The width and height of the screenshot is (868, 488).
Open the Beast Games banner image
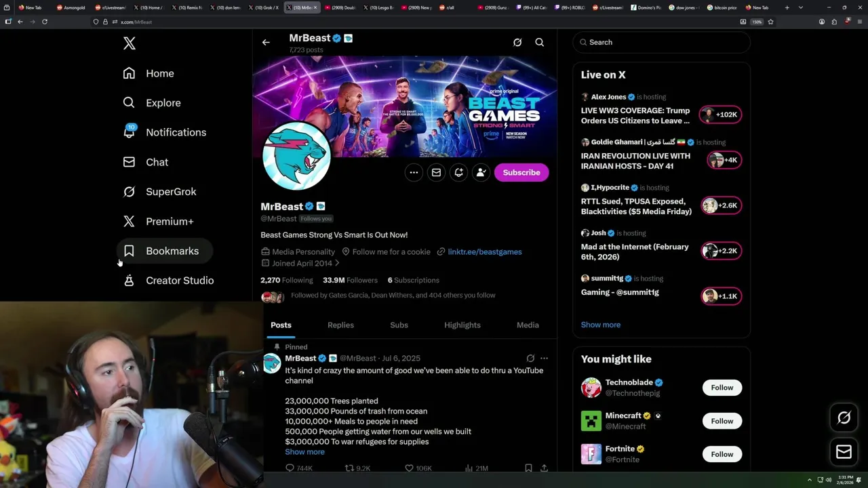pos(405,106)
